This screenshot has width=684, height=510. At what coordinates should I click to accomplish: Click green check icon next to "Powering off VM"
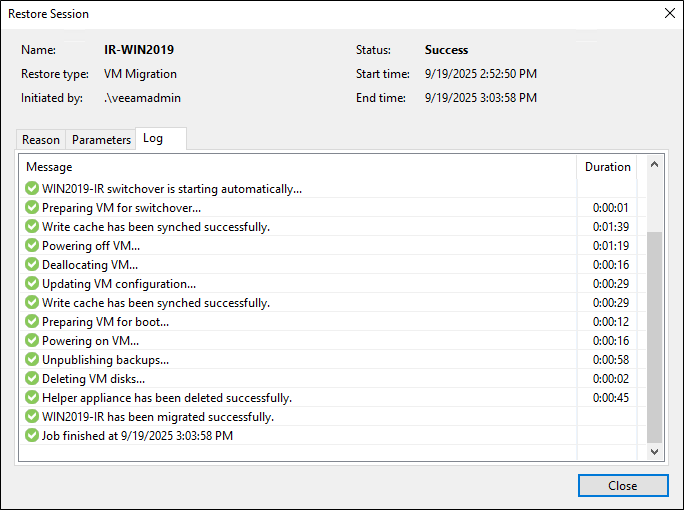point(32,246)
